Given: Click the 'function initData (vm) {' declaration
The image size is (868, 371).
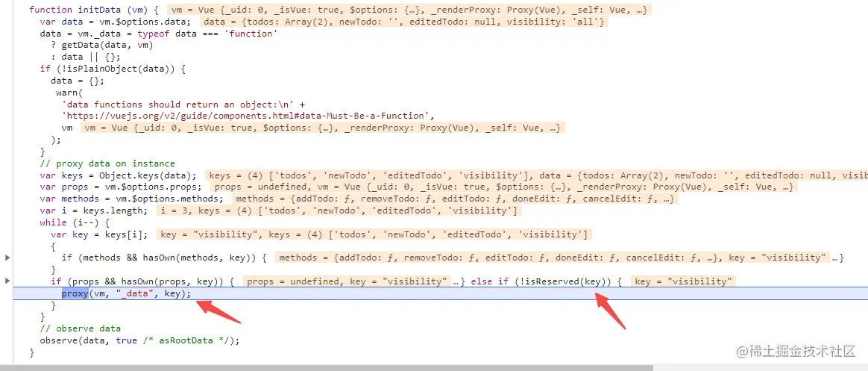Looking at the screenshot, I should (x=94, y=10).
